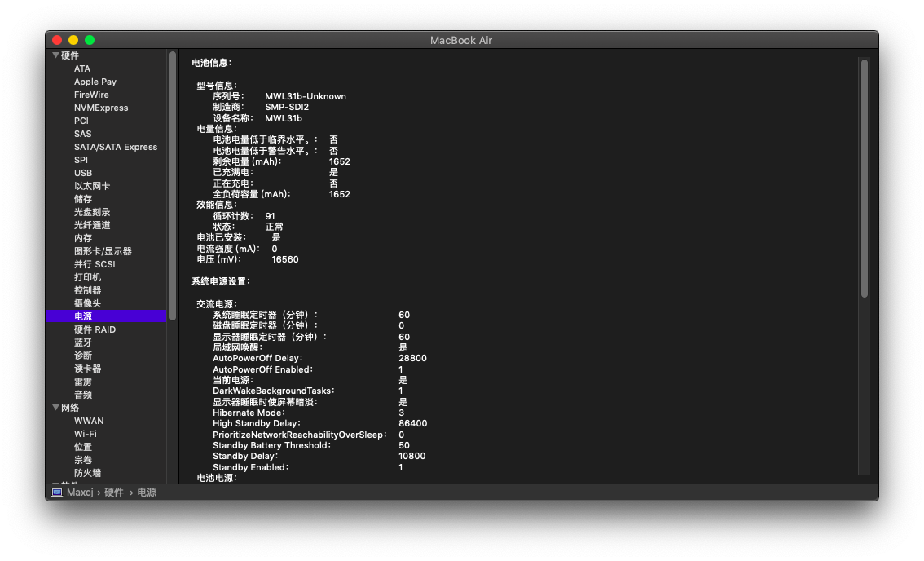Image resolution: width=924 pixels, height=561 pixels.
Task: Select NVMExpress in the sidebar
Action: (x=101, y=108)
